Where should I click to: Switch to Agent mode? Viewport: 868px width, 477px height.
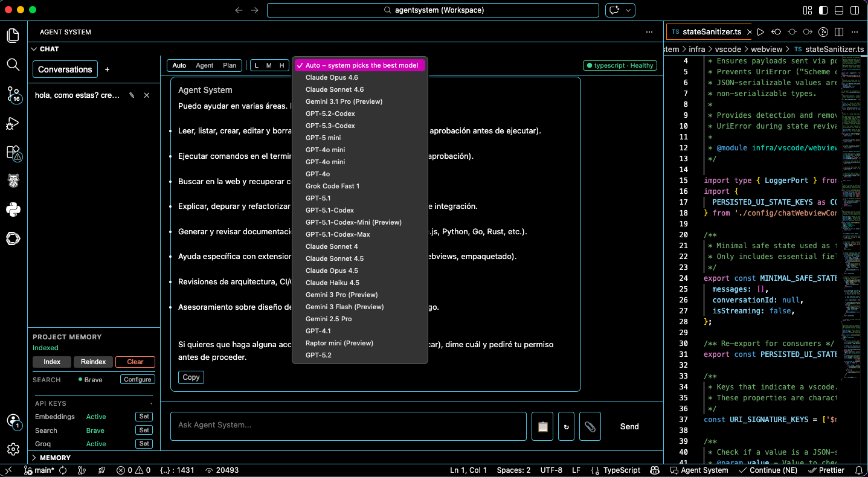tap(204, 65)
